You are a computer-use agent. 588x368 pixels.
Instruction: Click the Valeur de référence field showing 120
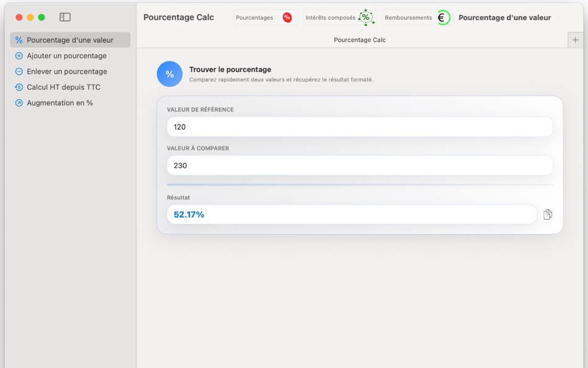click(359, 126)
